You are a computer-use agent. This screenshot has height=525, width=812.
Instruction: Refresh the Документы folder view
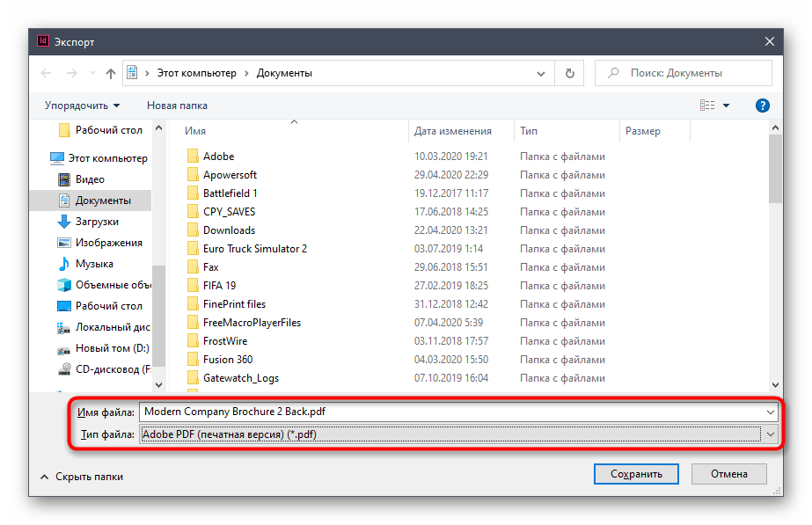(x=570, y=74)
